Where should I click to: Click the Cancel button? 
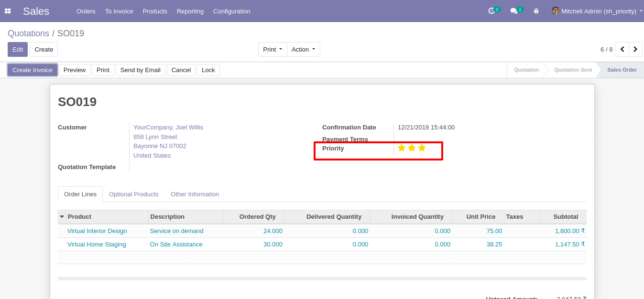181,70
